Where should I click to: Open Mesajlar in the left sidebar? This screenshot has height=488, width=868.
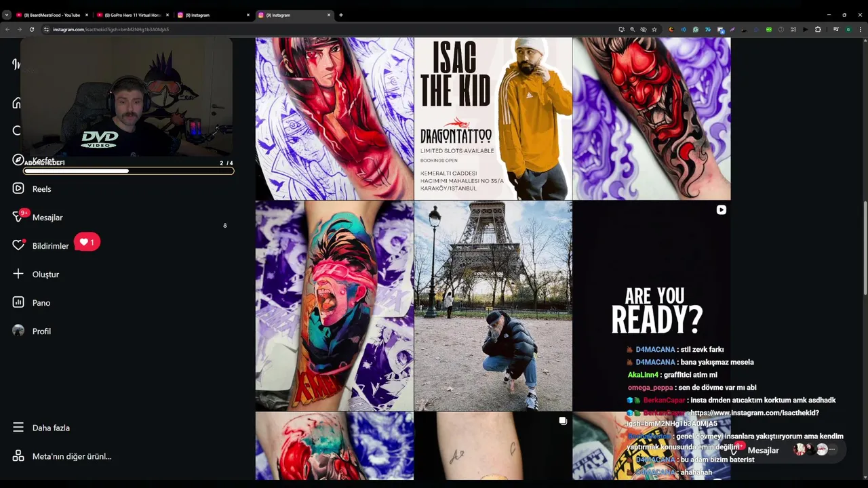[38, 218]
